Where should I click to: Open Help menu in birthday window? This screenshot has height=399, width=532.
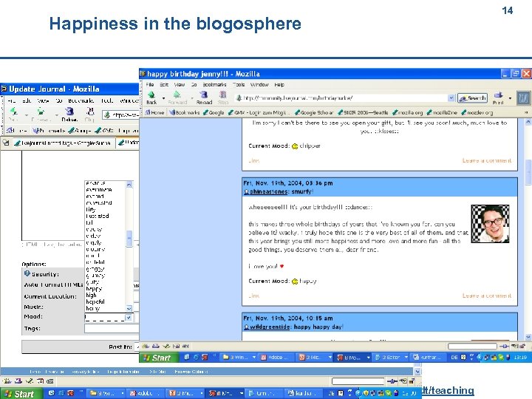(279, 84)
